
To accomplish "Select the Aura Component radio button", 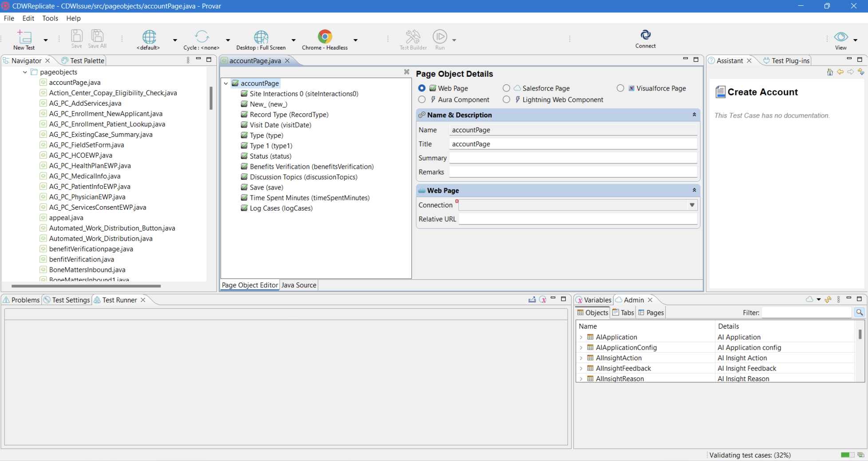I will [x=422, y=99].
